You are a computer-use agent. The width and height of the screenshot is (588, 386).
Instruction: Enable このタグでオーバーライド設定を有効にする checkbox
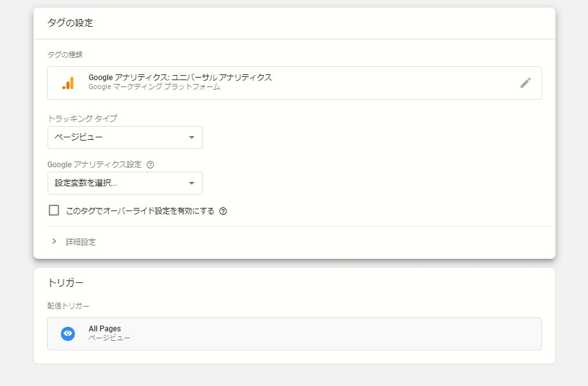point(54,210)
